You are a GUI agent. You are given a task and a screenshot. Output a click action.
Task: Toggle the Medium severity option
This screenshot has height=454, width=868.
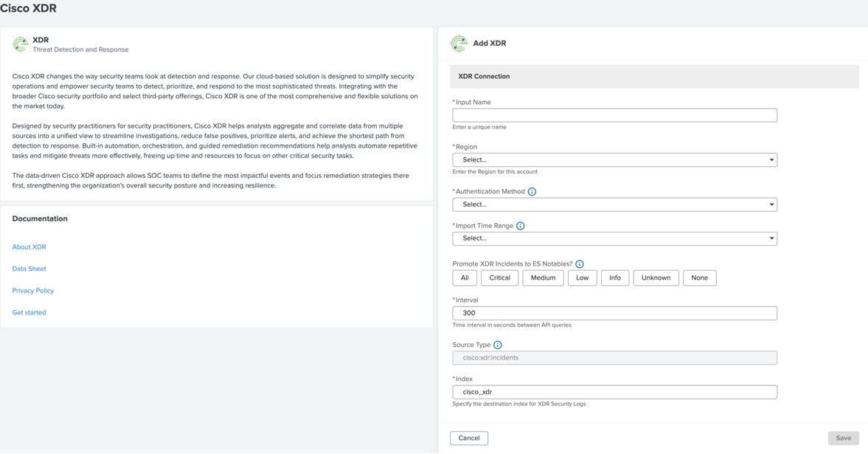pyautogui.click(x=543, y=278)
